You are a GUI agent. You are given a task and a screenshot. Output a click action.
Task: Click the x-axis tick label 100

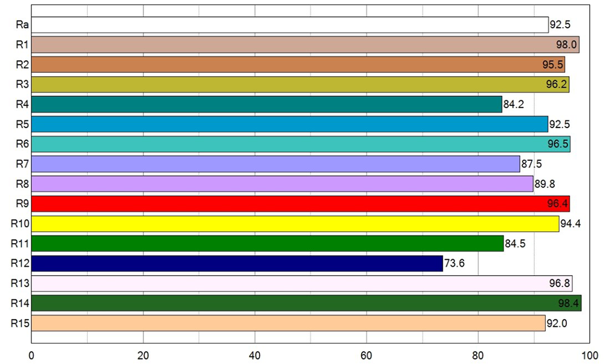[x=589, y=356]
